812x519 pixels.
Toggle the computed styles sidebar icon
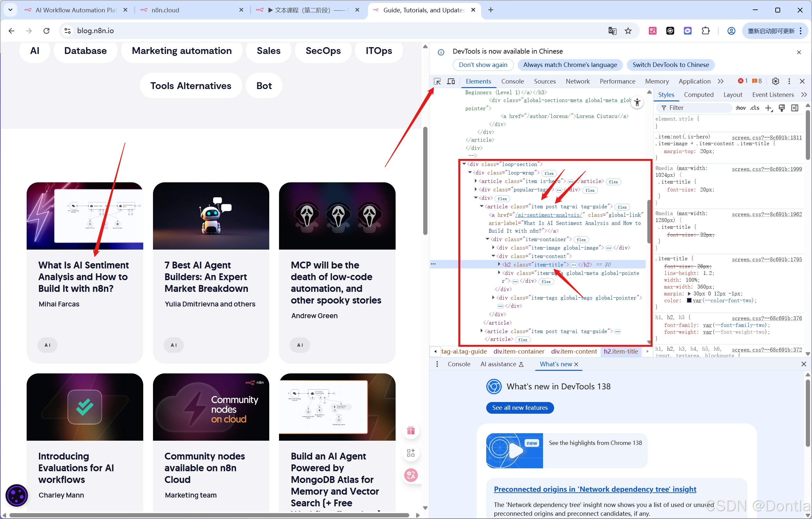(795, 108)
